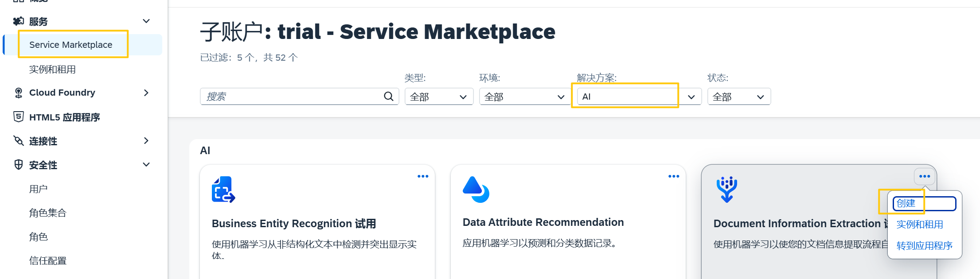Expand the Cloud Foundry section chevron
The image size is (980, 279).
point(146,93)
